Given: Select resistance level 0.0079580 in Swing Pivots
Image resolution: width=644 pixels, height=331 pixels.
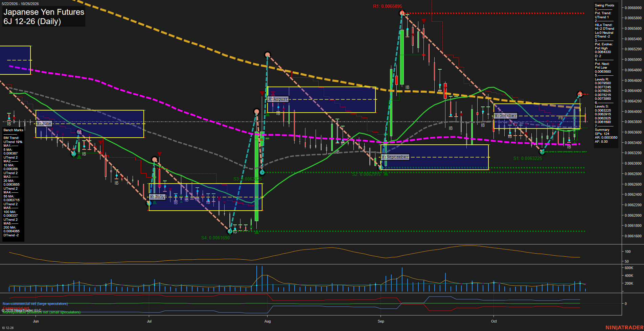Looking at the screenshot, I should [x=603, y=83].
